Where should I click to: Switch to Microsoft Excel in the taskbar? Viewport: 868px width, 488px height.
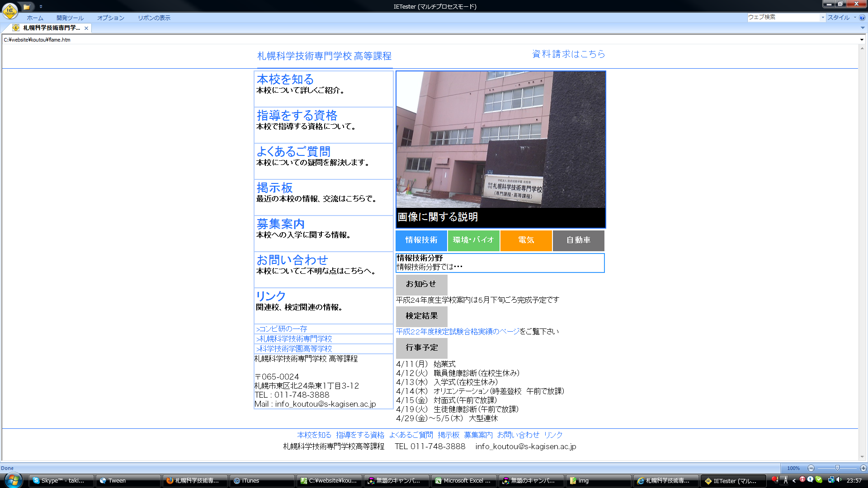click(464, 481)
